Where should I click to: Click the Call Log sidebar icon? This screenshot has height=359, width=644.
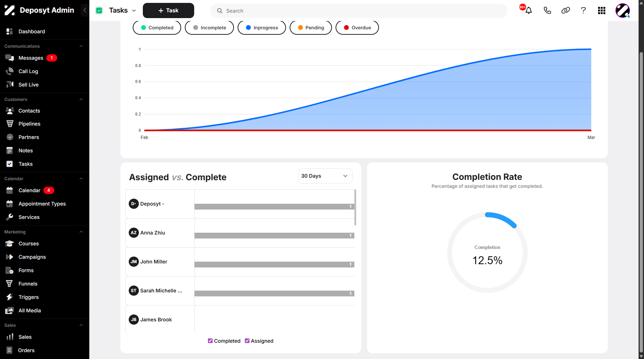(x=10, y=71)
